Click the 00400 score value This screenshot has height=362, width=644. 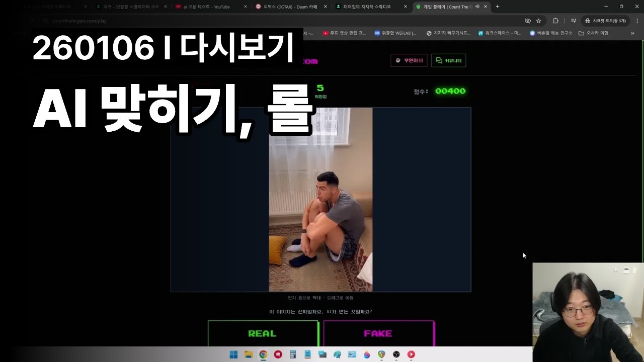click(x=450, y=91)
